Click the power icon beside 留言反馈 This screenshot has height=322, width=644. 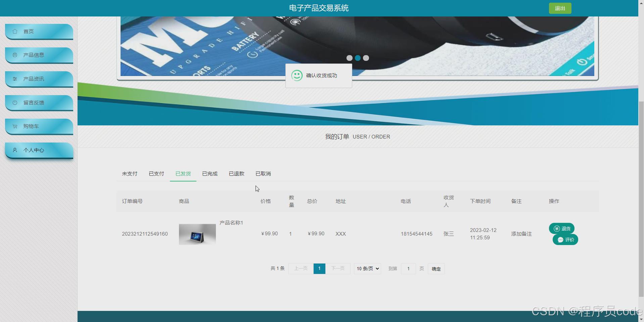[x=14, y=103]
